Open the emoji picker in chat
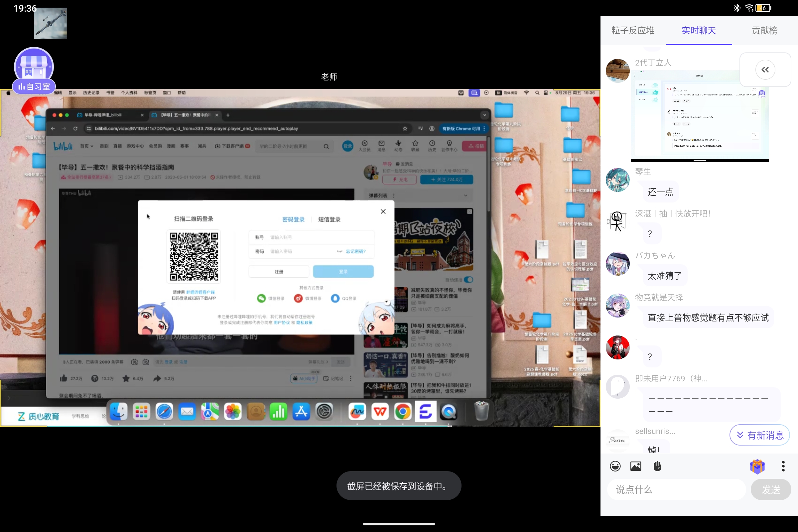 (x=615, y=466)
